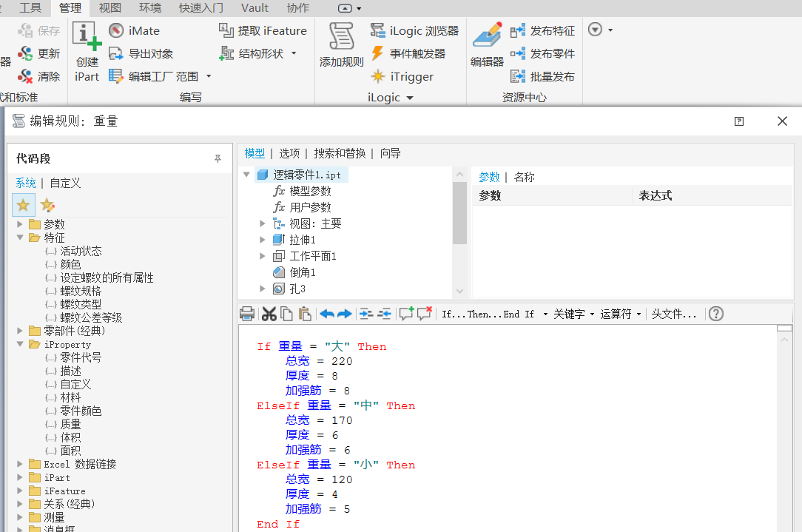Screen dimensions: 802x532
Task: Open the Vault ribbon tab
Action: tap(255, 8)
